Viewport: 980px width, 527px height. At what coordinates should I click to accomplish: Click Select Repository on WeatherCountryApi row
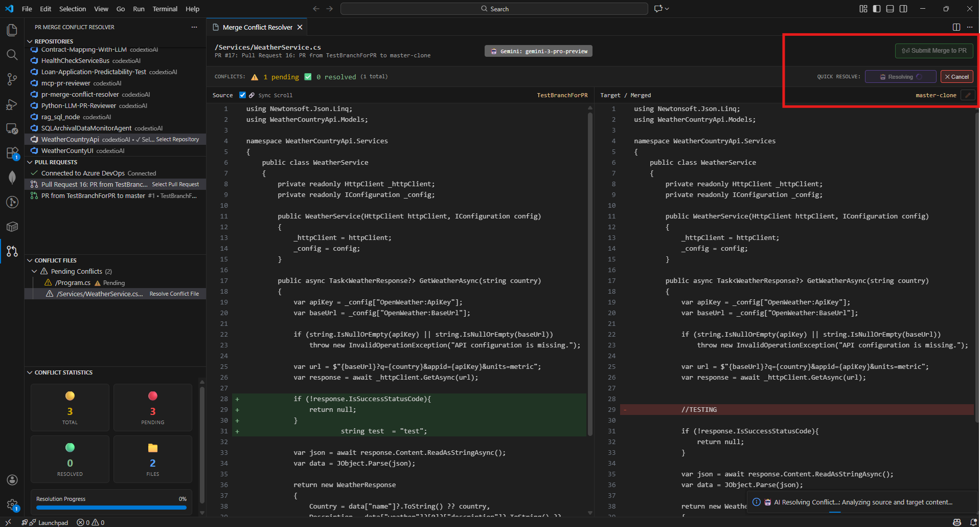pyautogui.click(x=177, y=140)
